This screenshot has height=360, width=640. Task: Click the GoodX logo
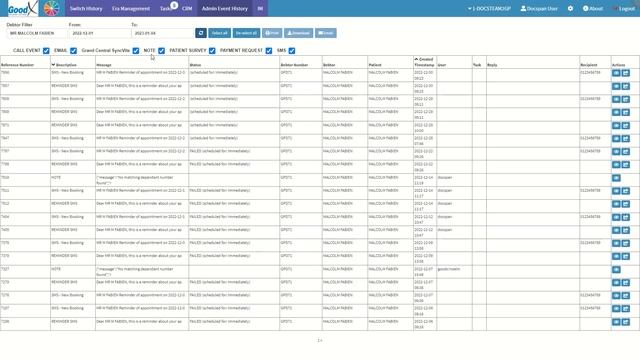click(22, 8)
